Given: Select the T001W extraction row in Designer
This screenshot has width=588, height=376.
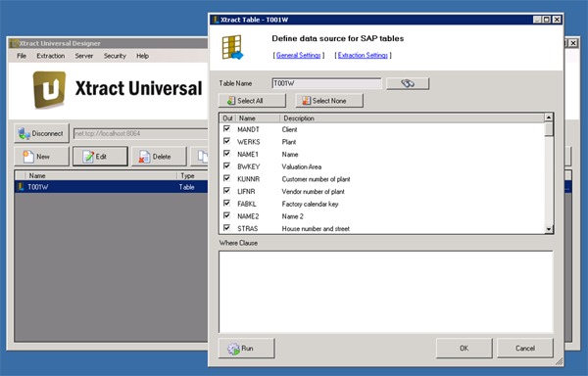Looking at the screenshot, I should [x=112, y=187].
